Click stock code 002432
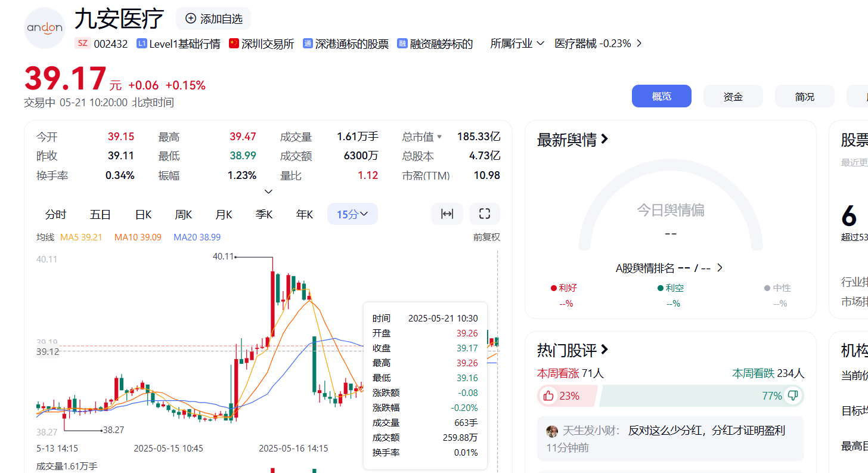The image size is (868, 473). (x=111, y=44)
